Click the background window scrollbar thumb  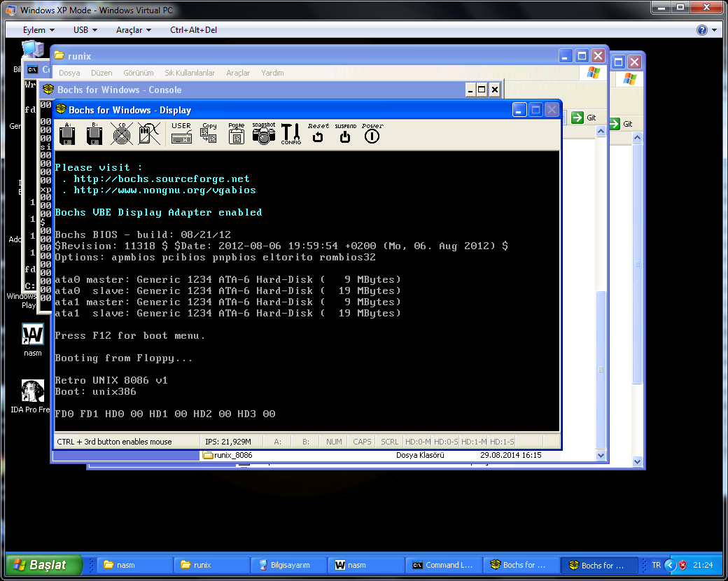tap(638, 263)
